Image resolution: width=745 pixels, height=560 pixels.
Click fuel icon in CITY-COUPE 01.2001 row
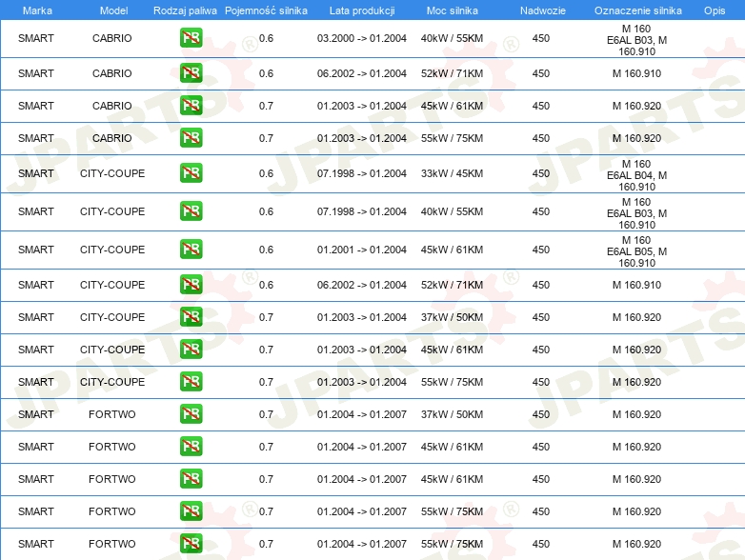[191, 249]
